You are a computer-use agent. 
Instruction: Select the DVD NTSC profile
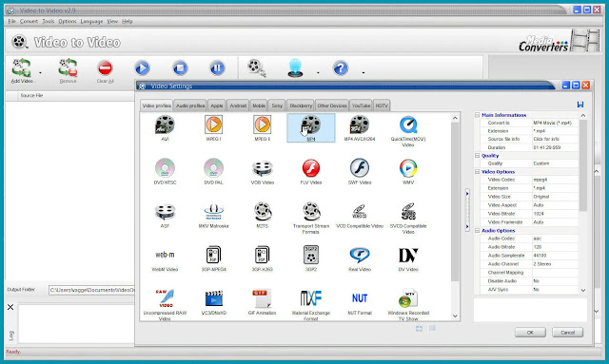(x=165, y=168)
